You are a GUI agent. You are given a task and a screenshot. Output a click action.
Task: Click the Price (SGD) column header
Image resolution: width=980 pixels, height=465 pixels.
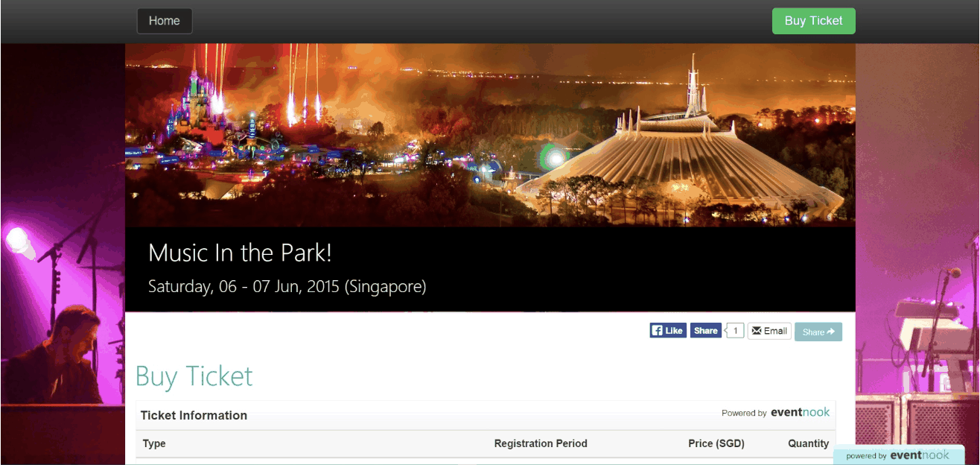coord(716,443)
